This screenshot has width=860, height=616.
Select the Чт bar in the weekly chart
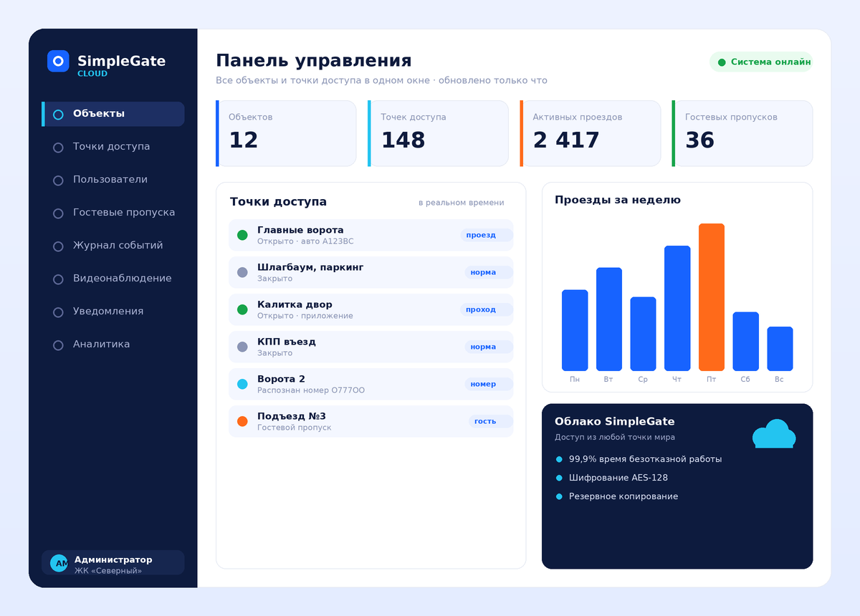coord(677,308)
